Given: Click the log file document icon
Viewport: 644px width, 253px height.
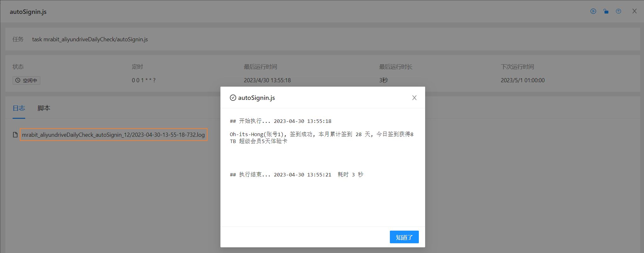Looking at the screenshot, I should (x=15, y=135).
